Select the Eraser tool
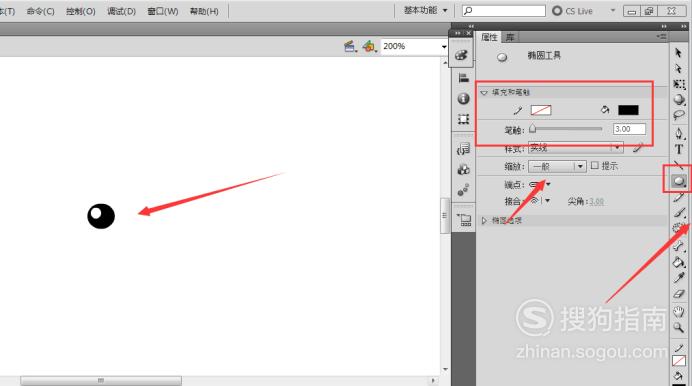Viewport: 692px width, 386px height. point(679,294)
